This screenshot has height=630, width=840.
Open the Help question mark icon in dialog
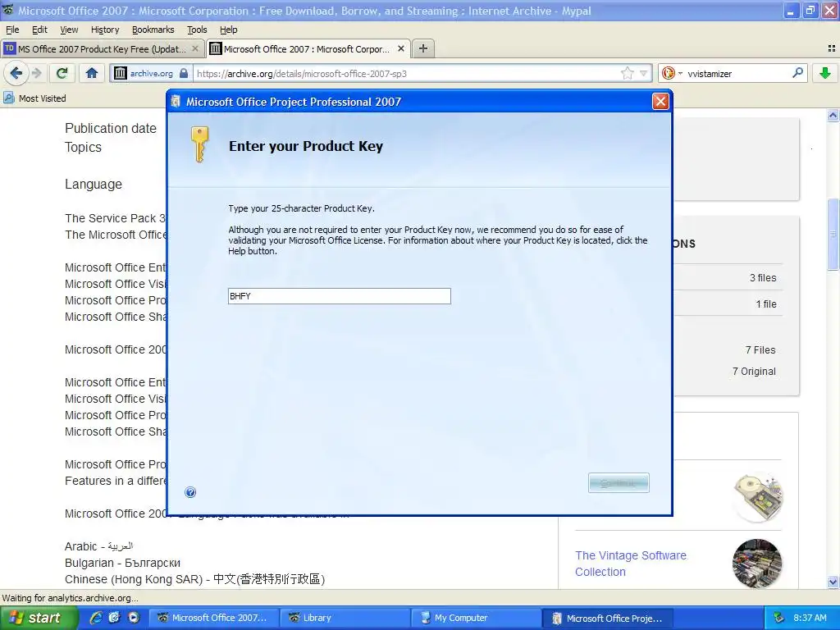click(190, 492)
